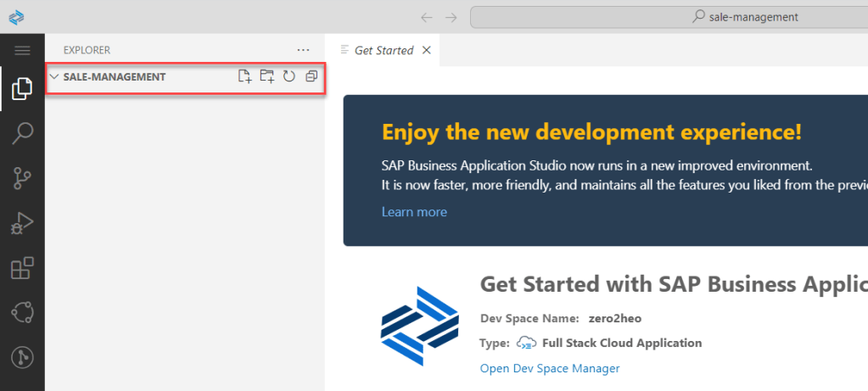This screenshot has height=391, width=868.
Task: Collapse the SALE-MANAGEMENT folder section
Action: [54, 76]
